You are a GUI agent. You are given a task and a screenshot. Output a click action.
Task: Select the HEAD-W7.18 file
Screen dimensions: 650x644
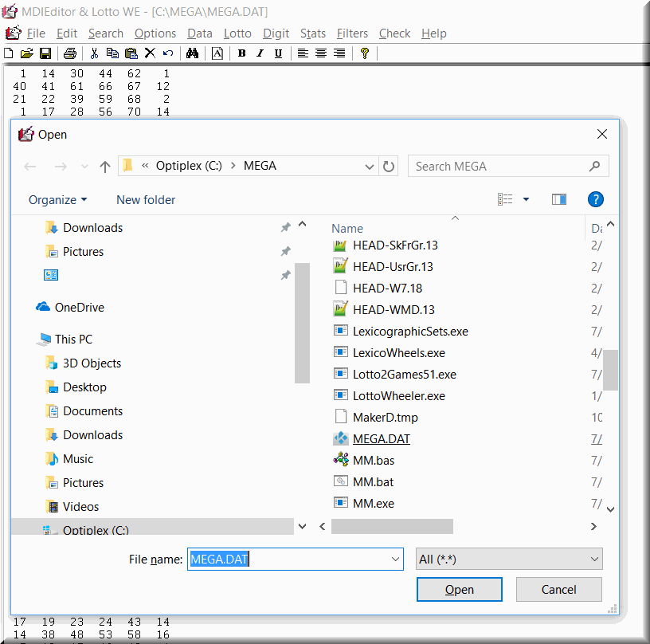[387, 289]
